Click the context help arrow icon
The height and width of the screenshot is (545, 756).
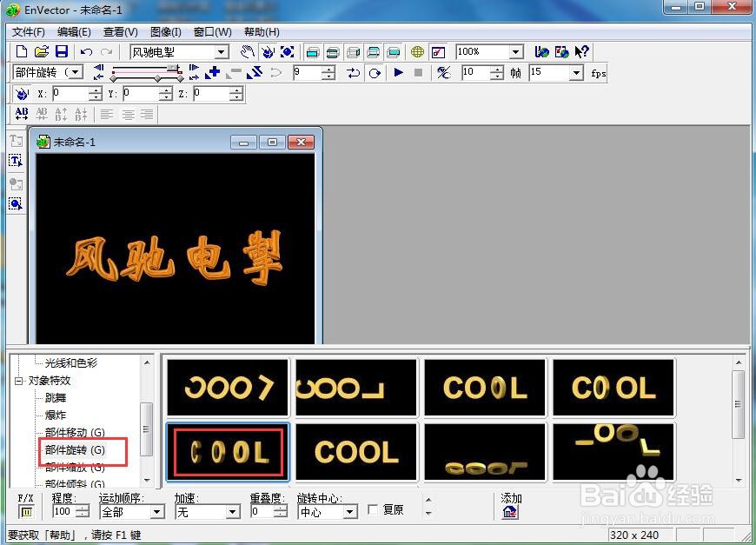(x=582, y=51)
